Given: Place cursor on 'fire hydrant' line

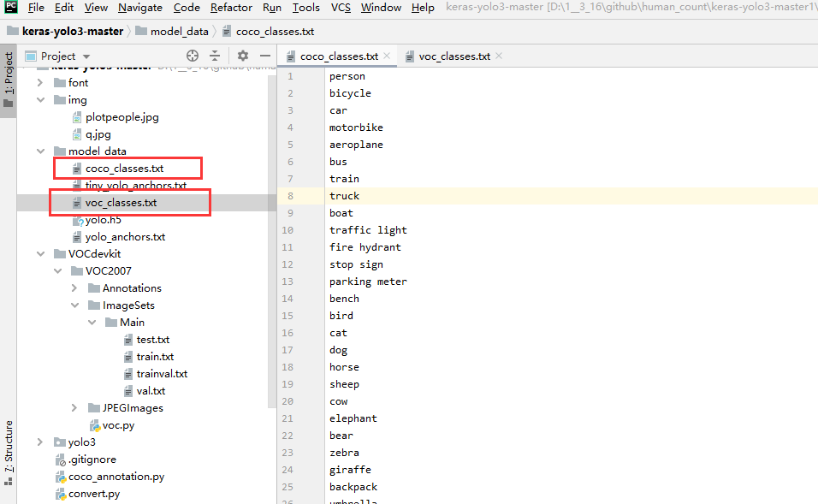Looking at the screenshot, I should [x=365, y=247].
